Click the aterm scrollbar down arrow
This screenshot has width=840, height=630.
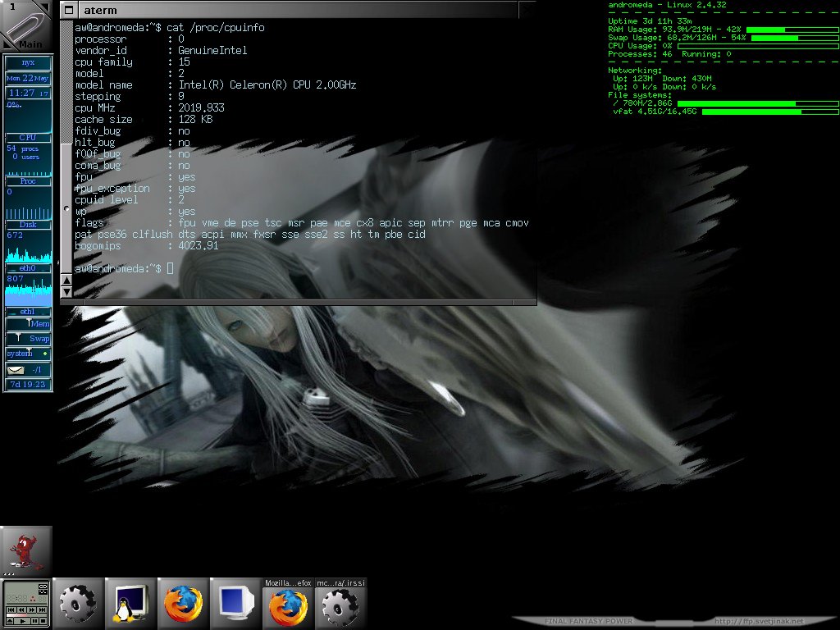66,292
